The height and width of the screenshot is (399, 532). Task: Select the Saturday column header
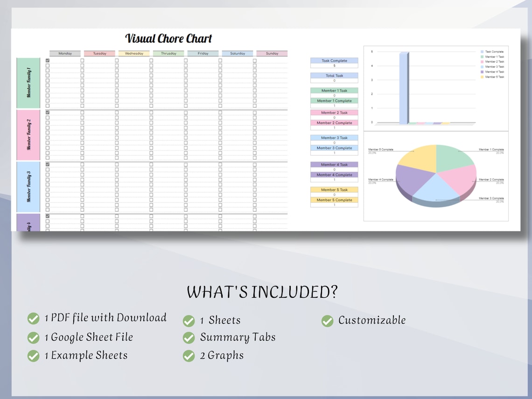click(237, 53)
